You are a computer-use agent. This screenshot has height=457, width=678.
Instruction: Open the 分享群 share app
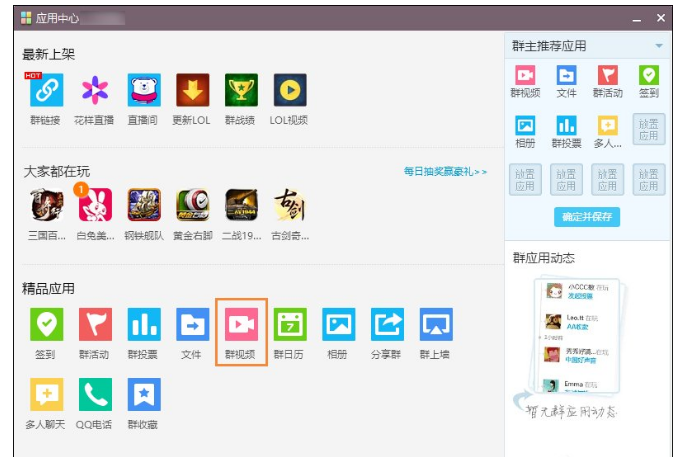pyautogui.click(x=387, y=324)
